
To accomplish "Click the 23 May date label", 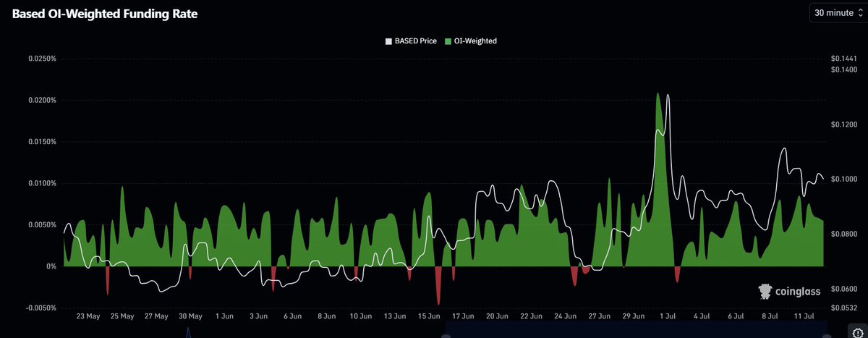I will coord(88,316).
